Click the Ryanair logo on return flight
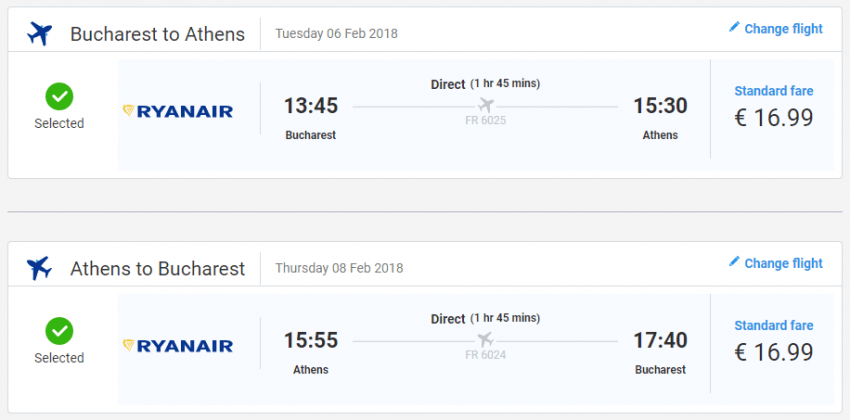The height and width of the screenshot is (420, 850). coord(178,346)
